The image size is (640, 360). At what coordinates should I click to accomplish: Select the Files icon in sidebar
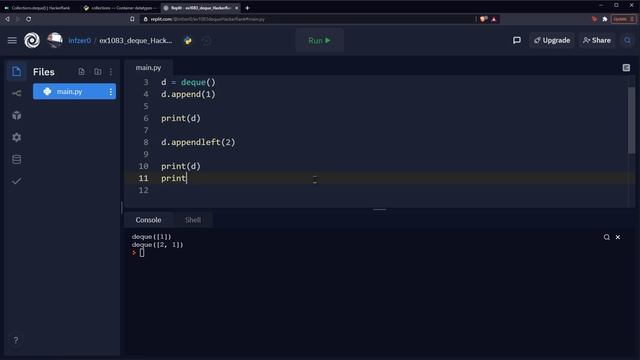(x=16, y=72)
